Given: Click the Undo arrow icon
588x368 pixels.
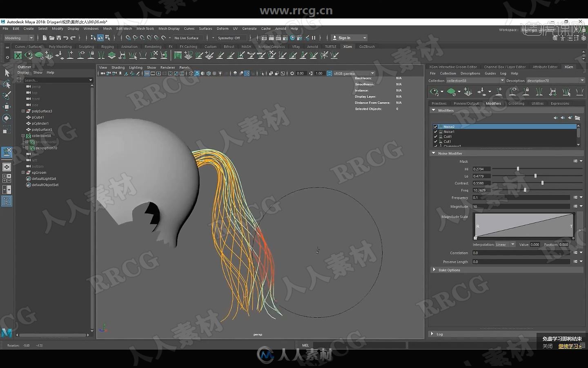Looking at the screenshot, I should point(65,38).
